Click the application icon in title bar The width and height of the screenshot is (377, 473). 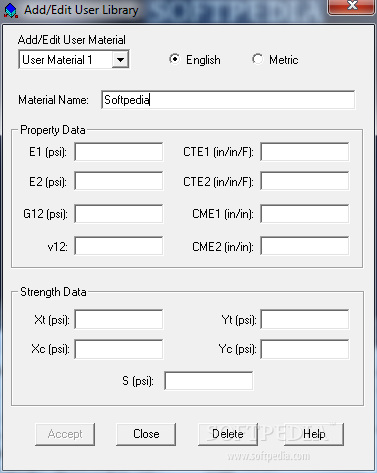[11, 10]
